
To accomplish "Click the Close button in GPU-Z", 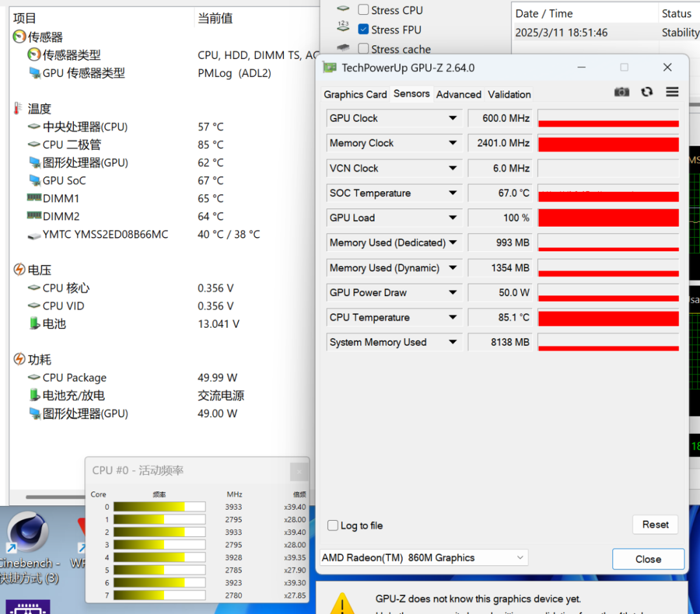I will [648, 559].
